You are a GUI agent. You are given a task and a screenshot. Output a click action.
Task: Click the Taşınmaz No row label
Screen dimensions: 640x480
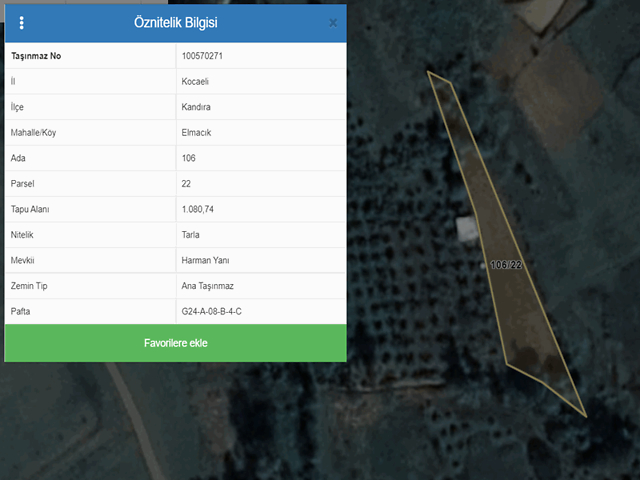[x=36, y=56]
